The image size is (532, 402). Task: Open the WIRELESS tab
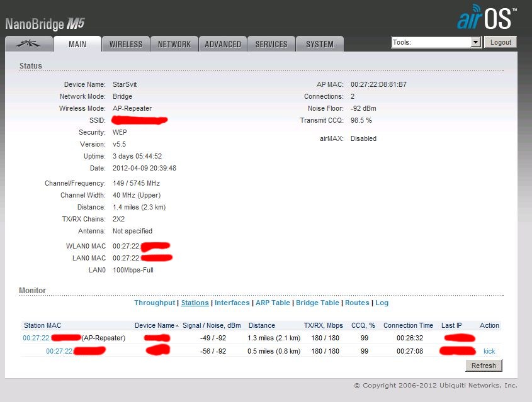(x=126, y=44)
